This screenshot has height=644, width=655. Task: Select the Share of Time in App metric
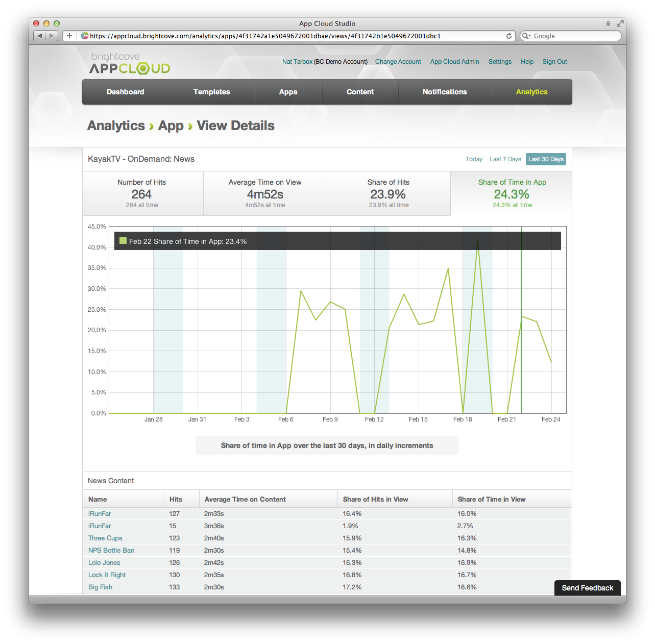[x=512, y=193]
